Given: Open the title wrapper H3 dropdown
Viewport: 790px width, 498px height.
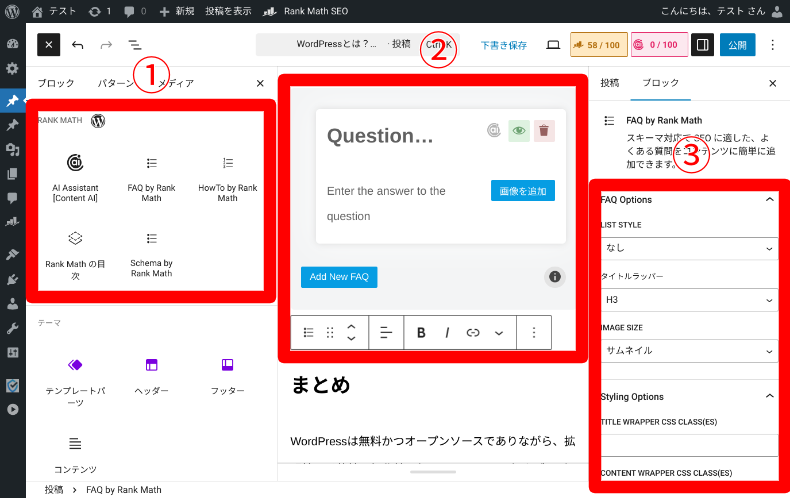Looking at the screenshot, I should click(689, 299).
